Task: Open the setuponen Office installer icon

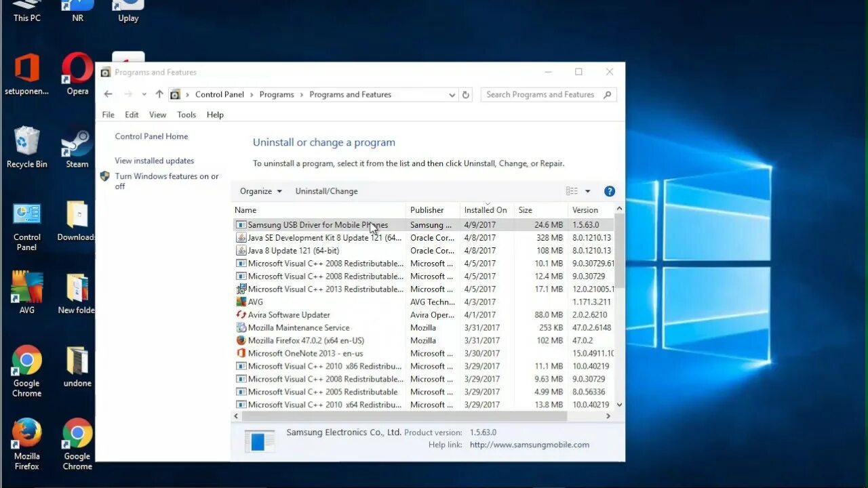Action: [27, 75]
